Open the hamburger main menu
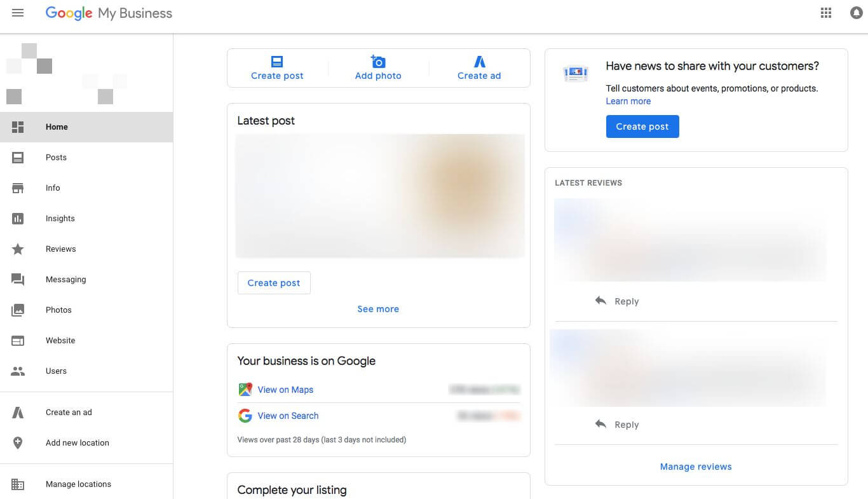Screen dimensions: 868x499 18,13
